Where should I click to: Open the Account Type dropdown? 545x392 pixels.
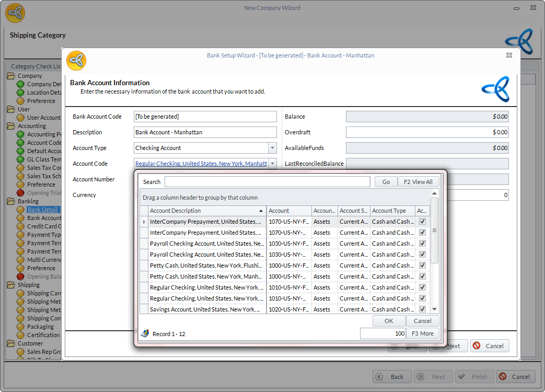(272, 148)
